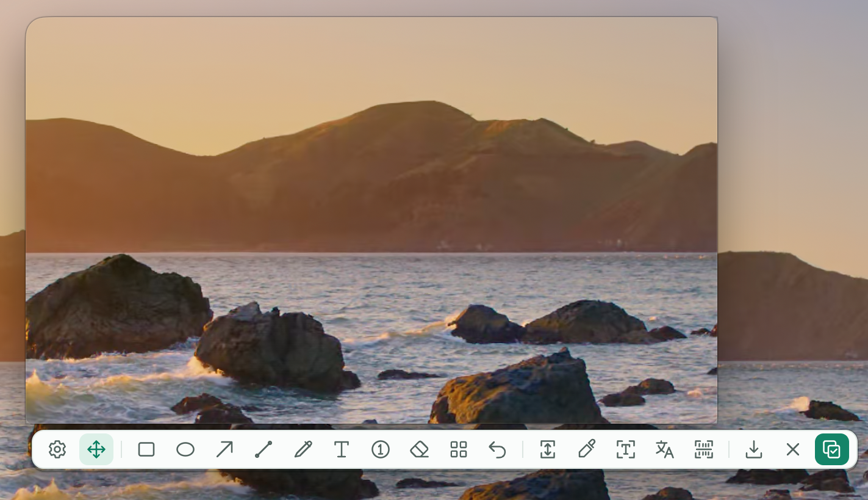The height and width of the screenshot is (500, 868).
Task: Choose the arrow annotation tool
Action: coord(224,450)
